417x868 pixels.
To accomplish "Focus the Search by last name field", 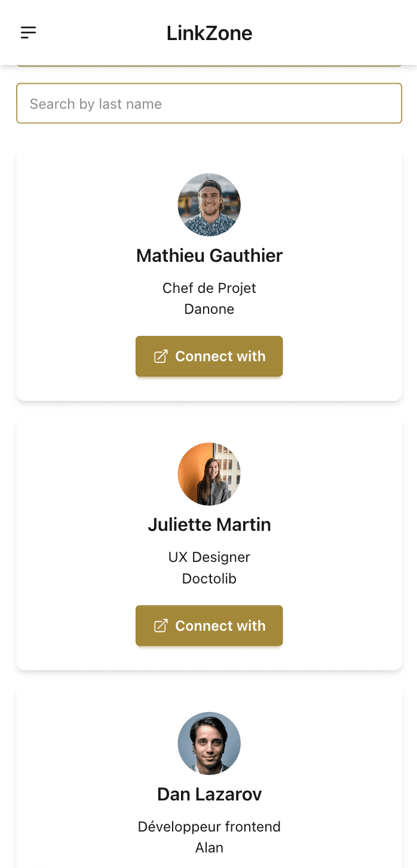I will (x=209, y=103).
